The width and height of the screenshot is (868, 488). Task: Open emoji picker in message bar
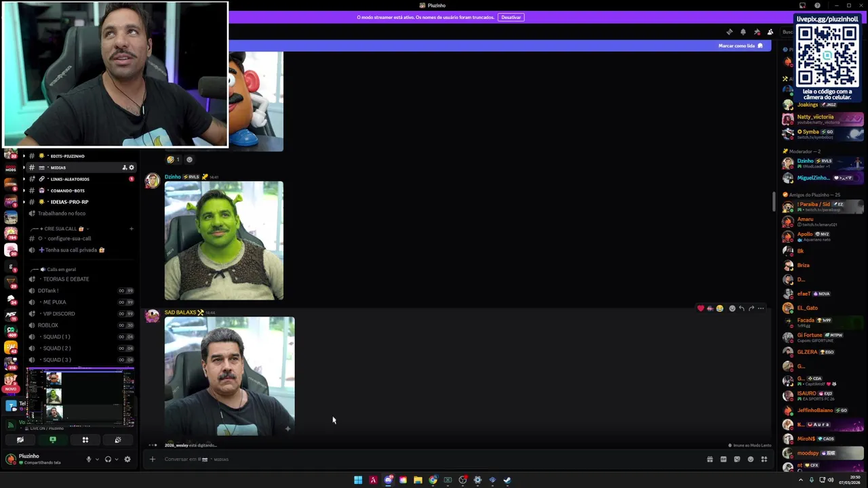pyautogui.click(x=751, y=459)
